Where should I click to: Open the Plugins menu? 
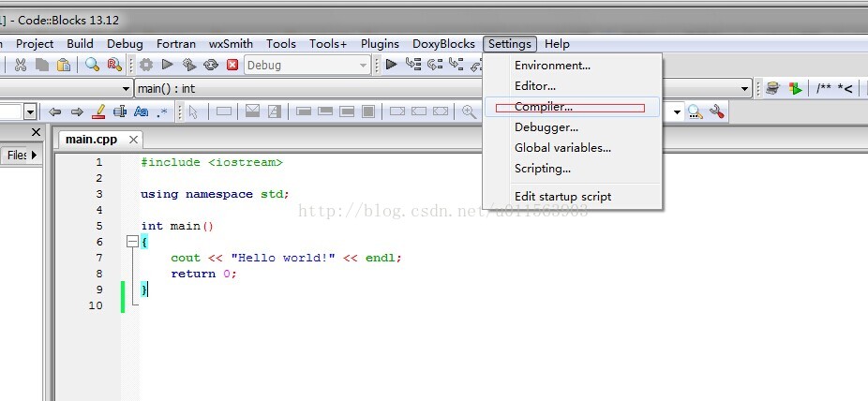click(x=380, y=44)
